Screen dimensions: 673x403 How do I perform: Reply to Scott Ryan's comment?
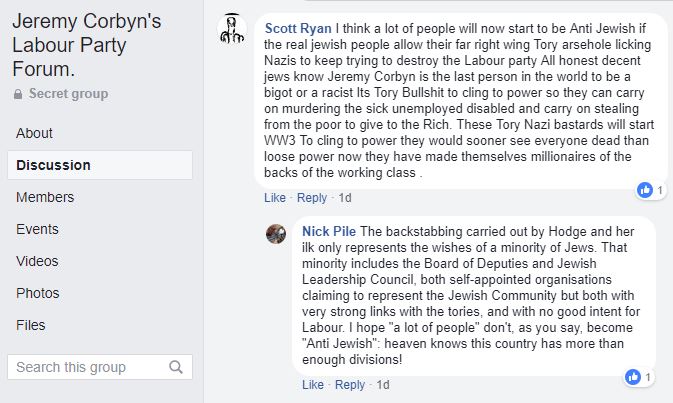(312, 197)
